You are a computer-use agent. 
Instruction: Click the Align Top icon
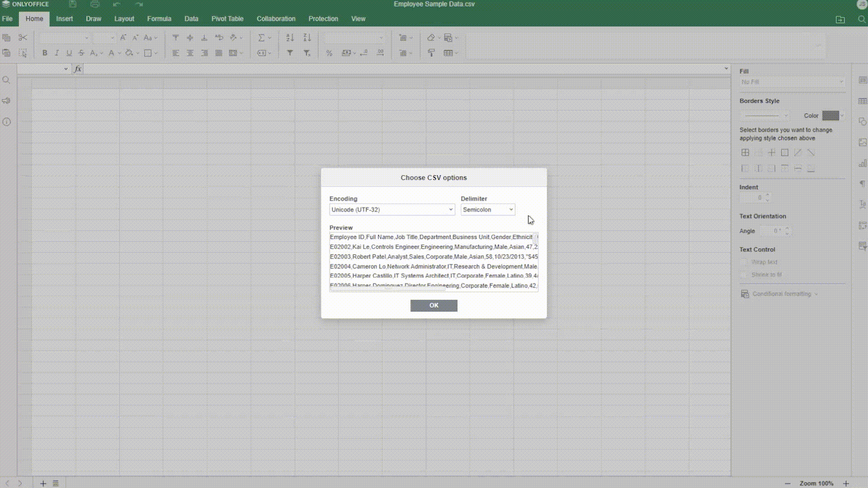click(x=175, y=38)
